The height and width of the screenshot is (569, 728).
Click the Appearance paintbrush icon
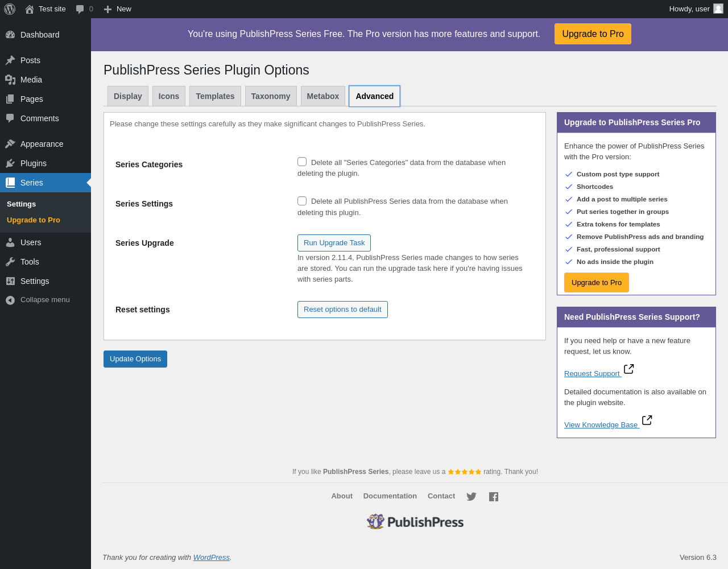10,144
